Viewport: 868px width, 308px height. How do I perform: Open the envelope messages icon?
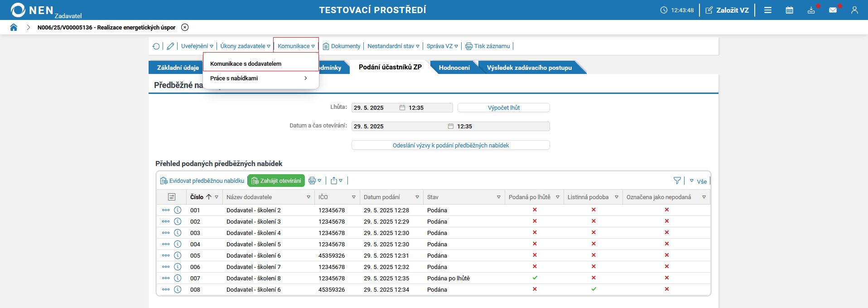click(833, 10)
